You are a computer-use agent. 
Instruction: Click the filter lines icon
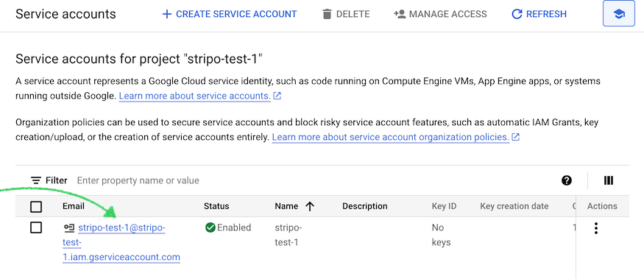[x=36, y=180]
